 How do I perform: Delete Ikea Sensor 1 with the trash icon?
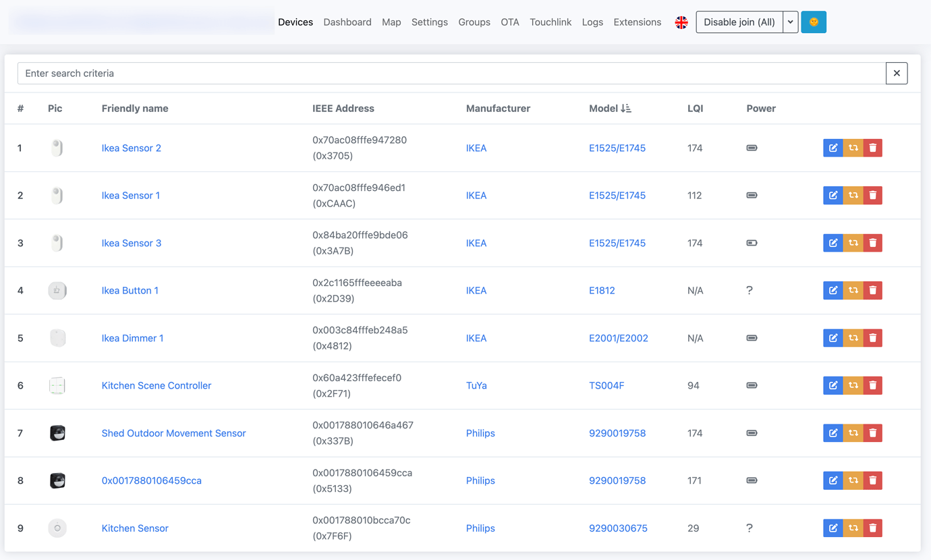click(873, 195)
